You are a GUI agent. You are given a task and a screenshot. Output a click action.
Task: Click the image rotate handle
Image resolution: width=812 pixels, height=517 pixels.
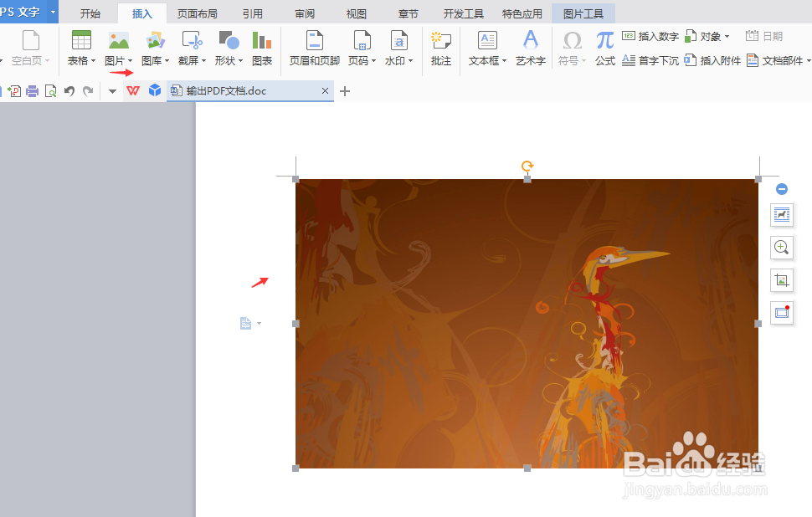(527, 166)
